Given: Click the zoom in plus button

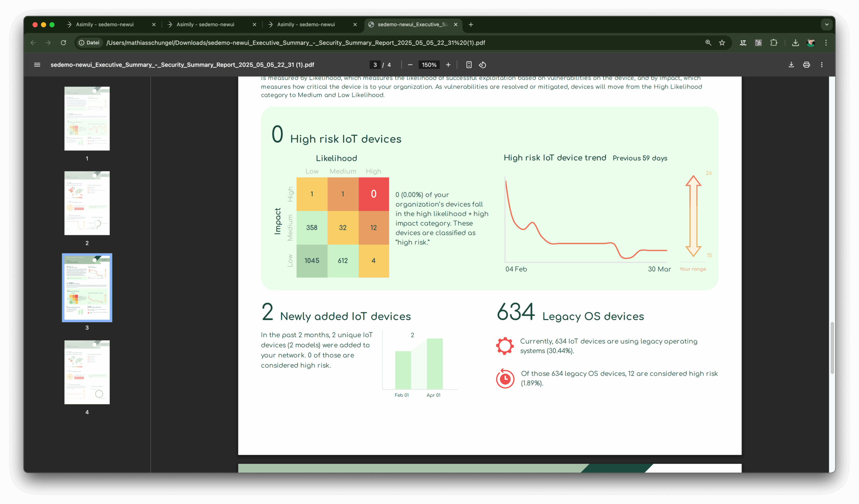Looking at the screenshot, I should pyautogui.click(x=448, y=65).
